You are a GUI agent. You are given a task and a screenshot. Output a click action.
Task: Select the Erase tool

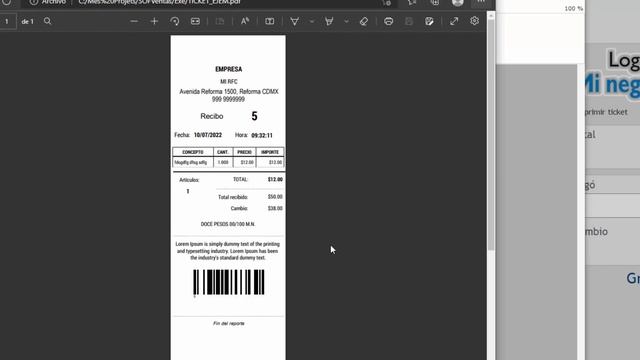point(364,21)
